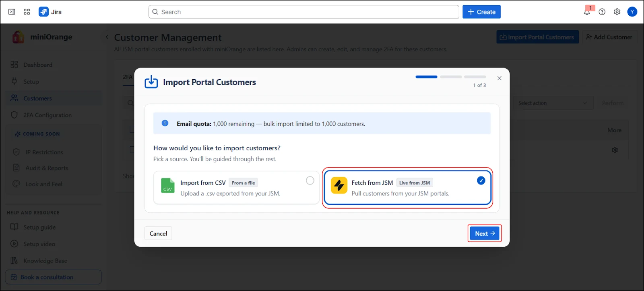Click the Knowledge Base books icon
Image resolution: width=644 pixels, height=291 pixels.
point(14,260)
